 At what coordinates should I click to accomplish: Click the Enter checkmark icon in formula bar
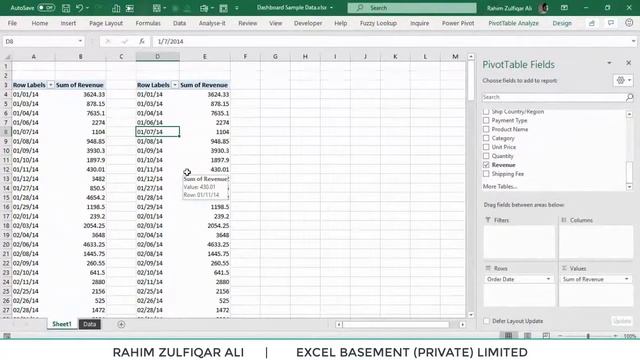click(x=125, y=41)
